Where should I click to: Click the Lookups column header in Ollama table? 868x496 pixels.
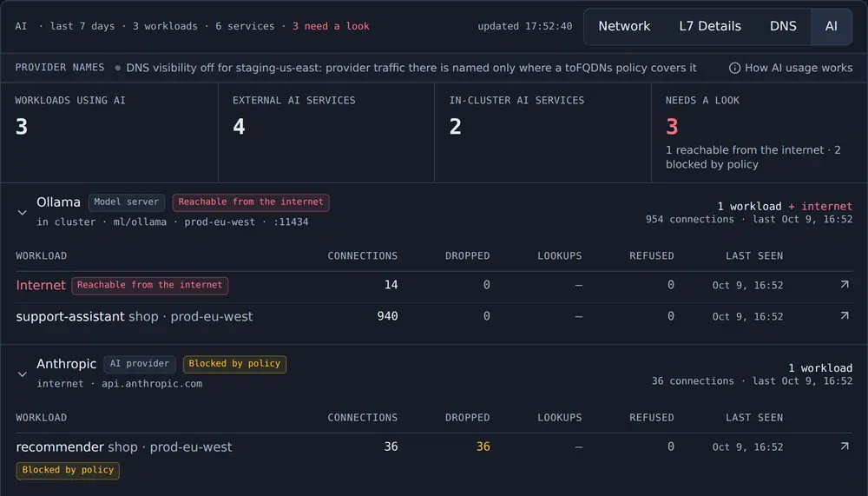tap(560, 256)
